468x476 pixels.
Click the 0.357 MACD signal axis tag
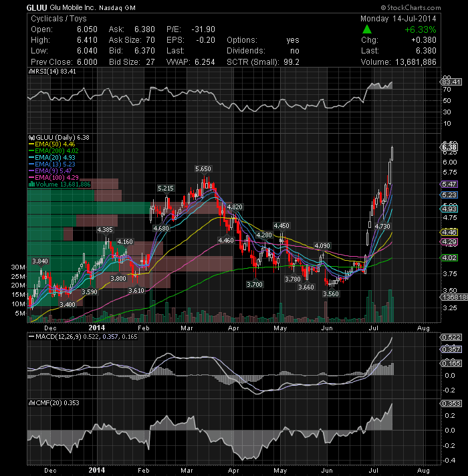click(x=451, y=350)
